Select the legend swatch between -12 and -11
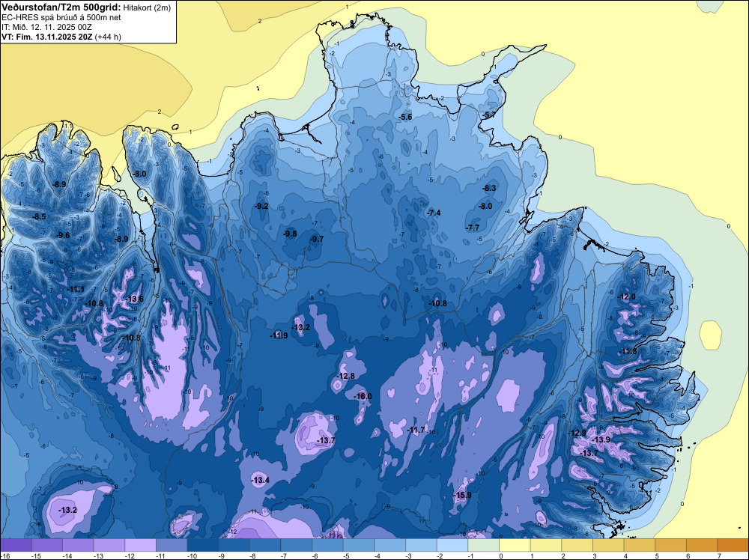Image resolution: width=749 pixels, height=560 pixels. pyautogui.click(x=141, y=545)
